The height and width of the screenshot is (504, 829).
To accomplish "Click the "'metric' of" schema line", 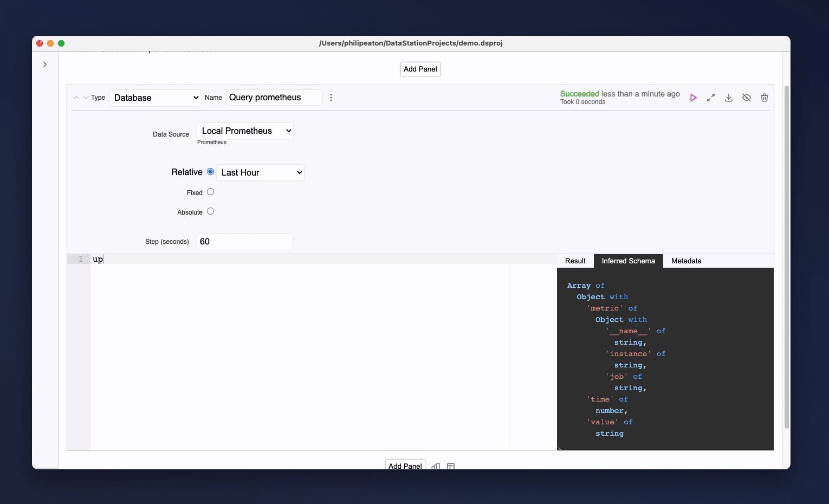I will point(612,308).
